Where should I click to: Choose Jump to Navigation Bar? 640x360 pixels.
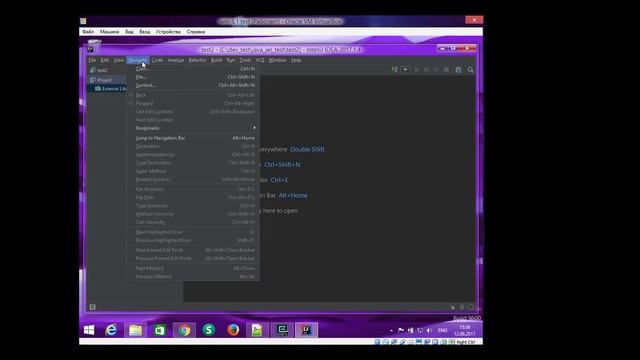point(193,138)
